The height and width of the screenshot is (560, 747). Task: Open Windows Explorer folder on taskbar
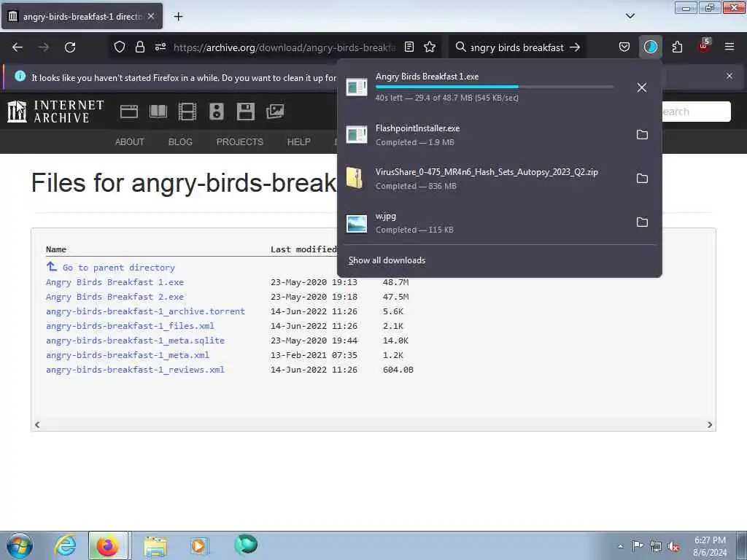[155, 546]
